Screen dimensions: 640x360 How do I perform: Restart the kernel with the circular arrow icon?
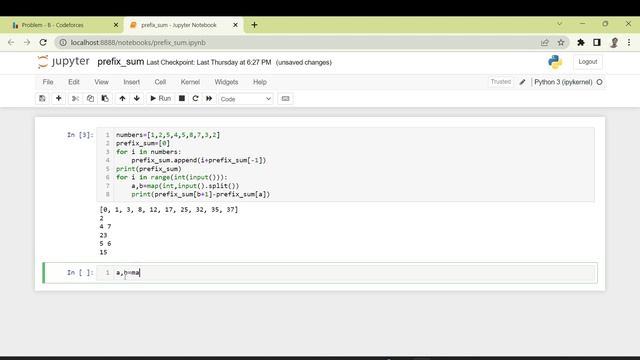click(196, 98)
